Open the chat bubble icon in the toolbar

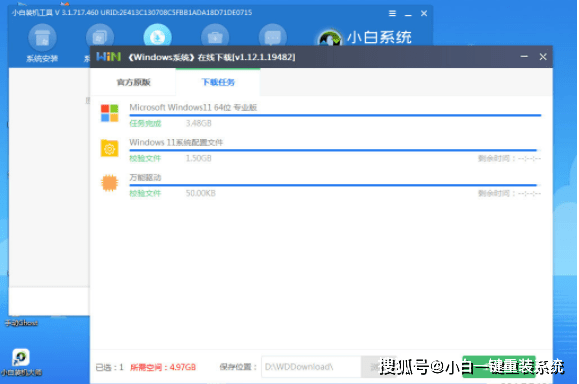[273, 36]
